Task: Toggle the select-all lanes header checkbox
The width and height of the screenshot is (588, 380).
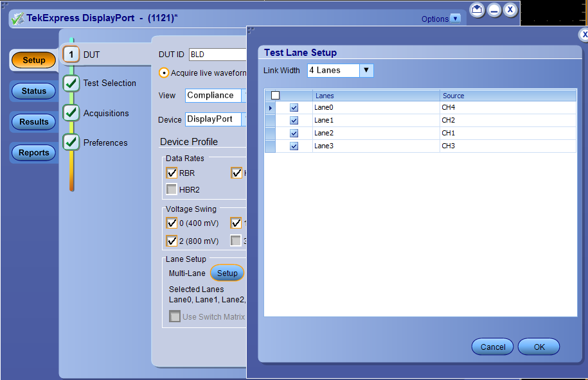Action: (x=275, y=96)
